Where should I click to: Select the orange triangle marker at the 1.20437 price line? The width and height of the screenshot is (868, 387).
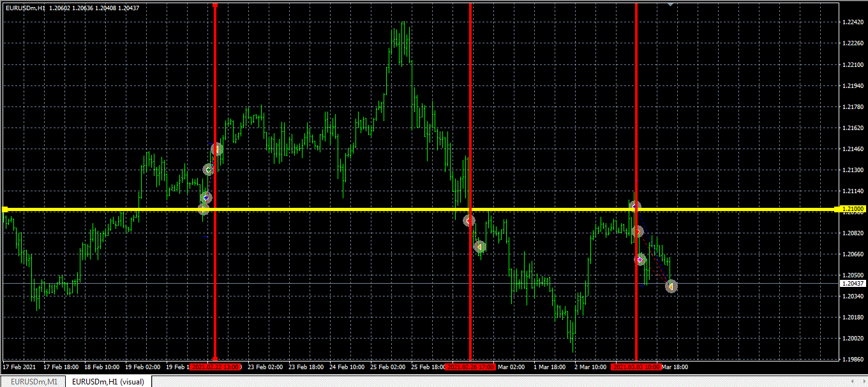(671, 287)
